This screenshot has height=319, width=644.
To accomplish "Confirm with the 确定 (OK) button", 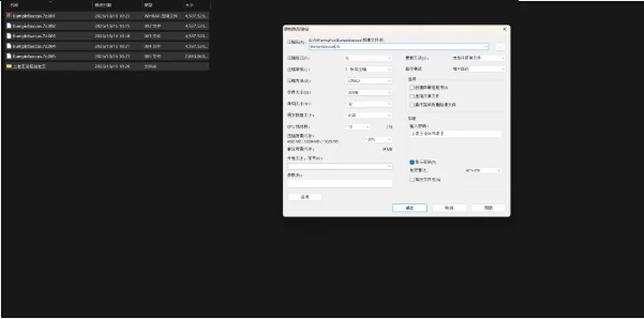I will pos(409,208).
